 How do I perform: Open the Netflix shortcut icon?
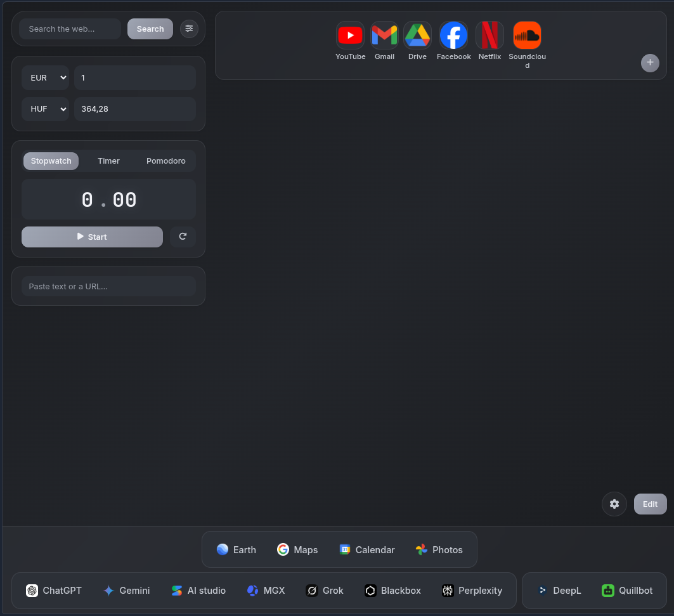pyautogui.click(x=489, y=36)
